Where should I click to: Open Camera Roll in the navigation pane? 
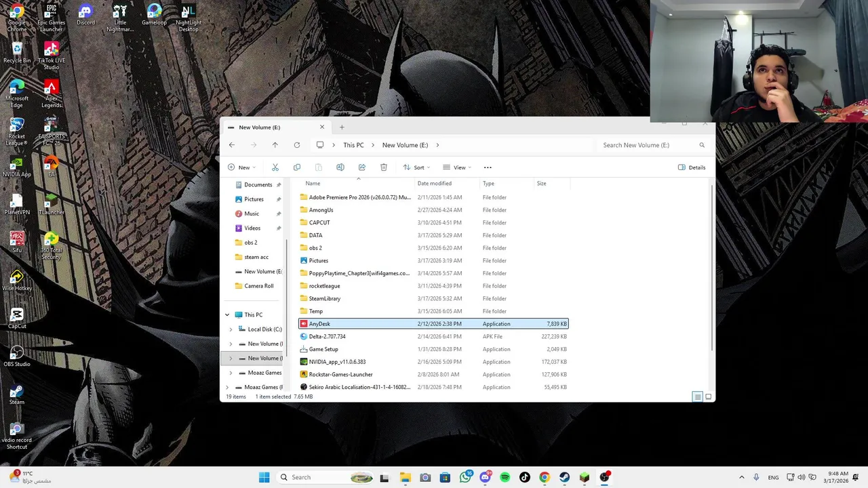pos(258,286)
